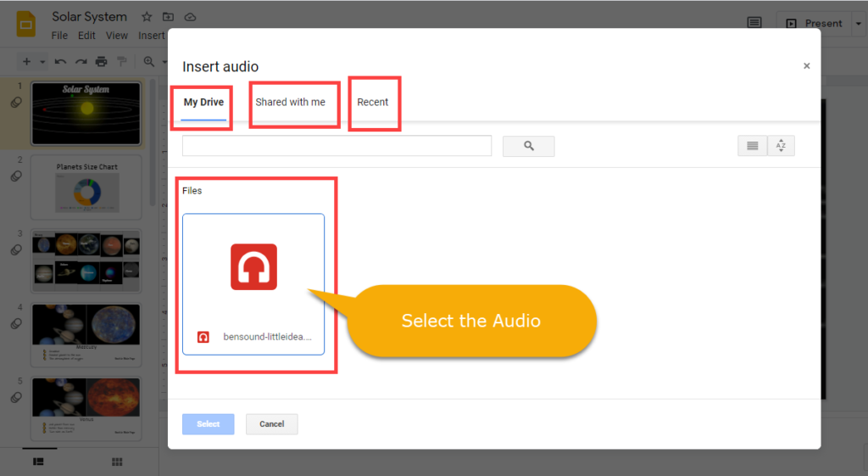Screen dimensions: 868x476
Task: Select slide 2 Planets Size Chart thumbnail
Action: click(86, 188)
